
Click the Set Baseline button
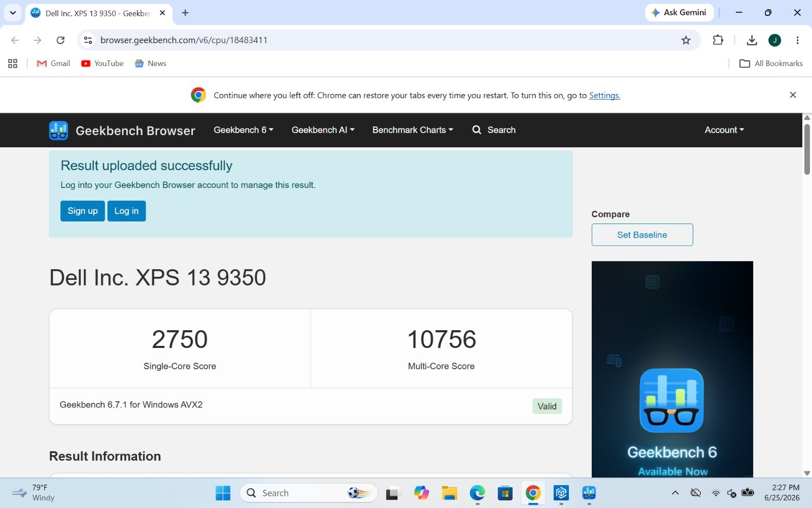[642, 235]
